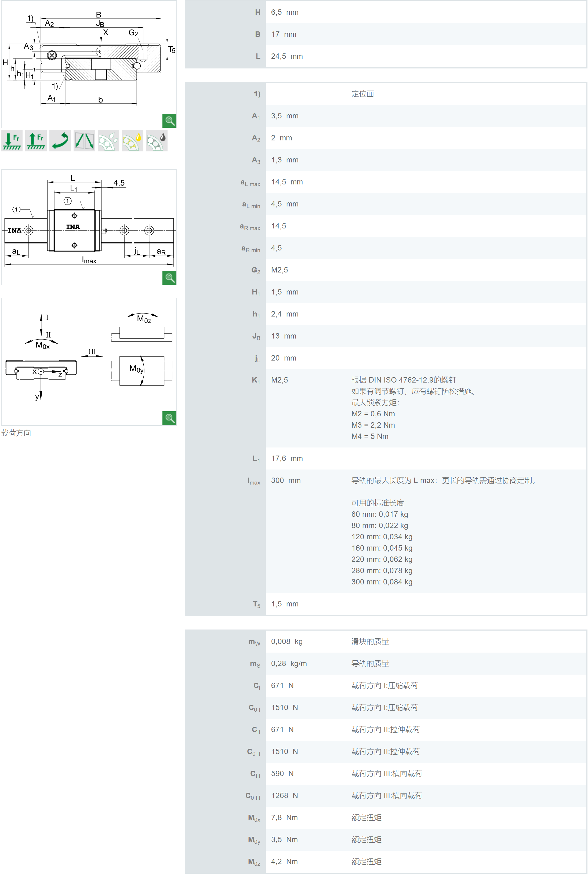Select the L value 24,5 mm
The height and width of the screenshot is (895, 588).
point(287,56)
